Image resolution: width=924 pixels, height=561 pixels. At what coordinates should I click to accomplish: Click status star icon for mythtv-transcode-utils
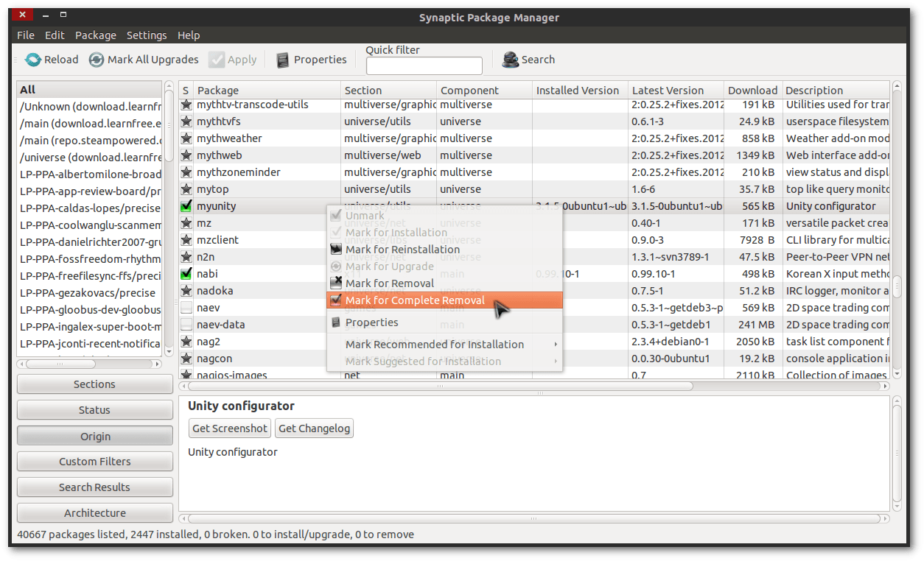(x=186, y=105)
